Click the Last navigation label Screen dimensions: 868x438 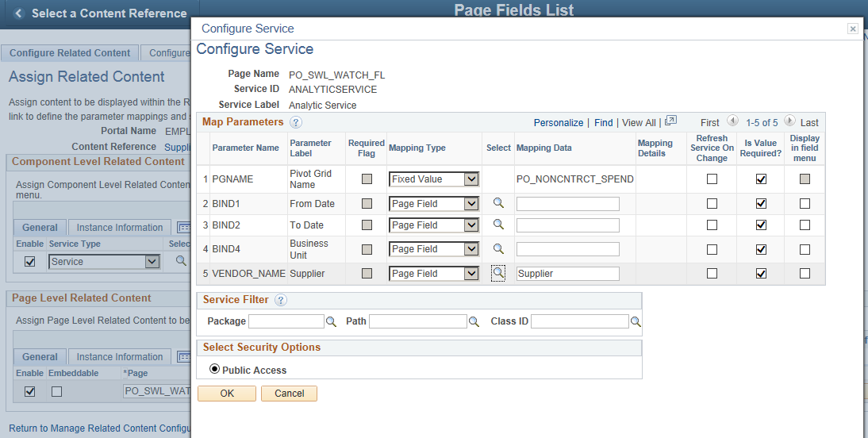(x=809, y=123)
